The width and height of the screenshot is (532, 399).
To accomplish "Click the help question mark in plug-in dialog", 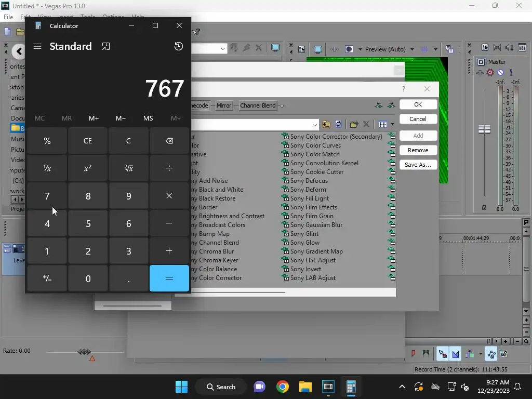I will click(x=403, y=89).
